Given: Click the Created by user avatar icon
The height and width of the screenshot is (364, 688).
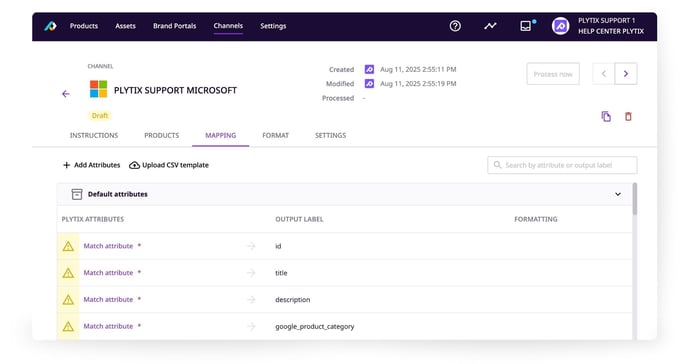Looking at the screenshot, I should pyautogui.click(x=369, y=69).
